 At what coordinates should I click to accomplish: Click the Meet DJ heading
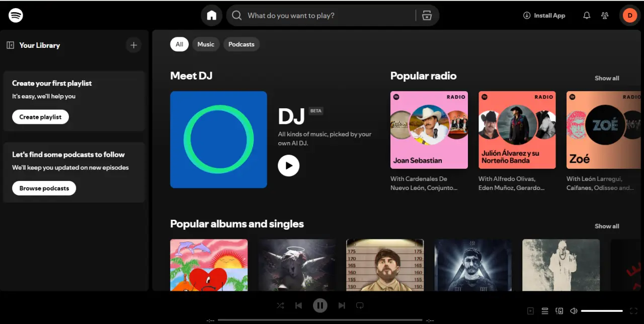[x=191, y=76]
